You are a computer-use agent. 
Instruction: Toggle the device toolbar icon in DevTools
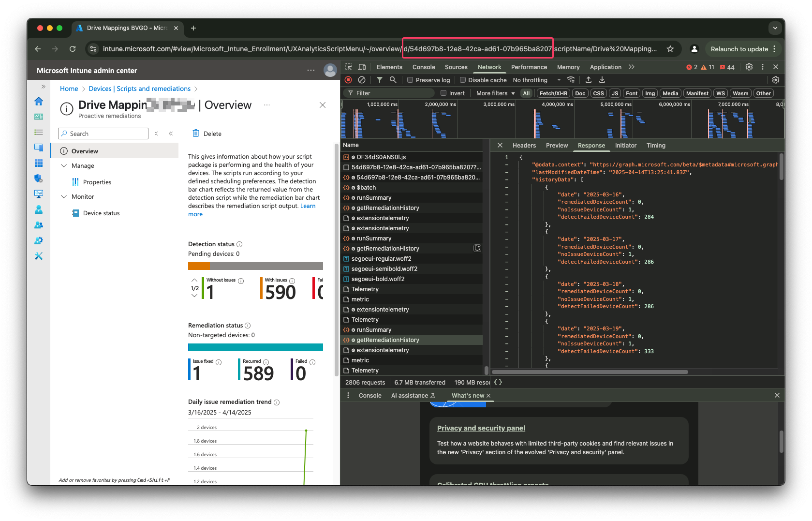(362, 67)
